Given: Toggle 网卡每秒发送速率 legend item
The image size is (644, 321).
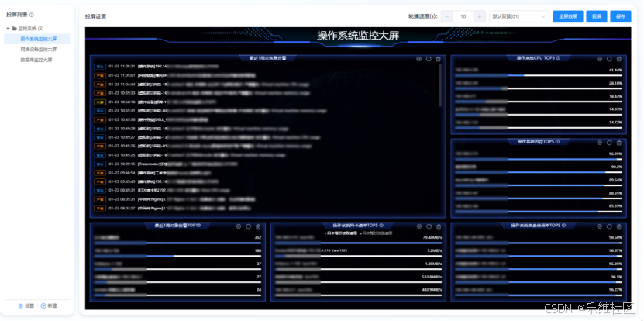Looking at the screenshot, I should coord(376,233).
